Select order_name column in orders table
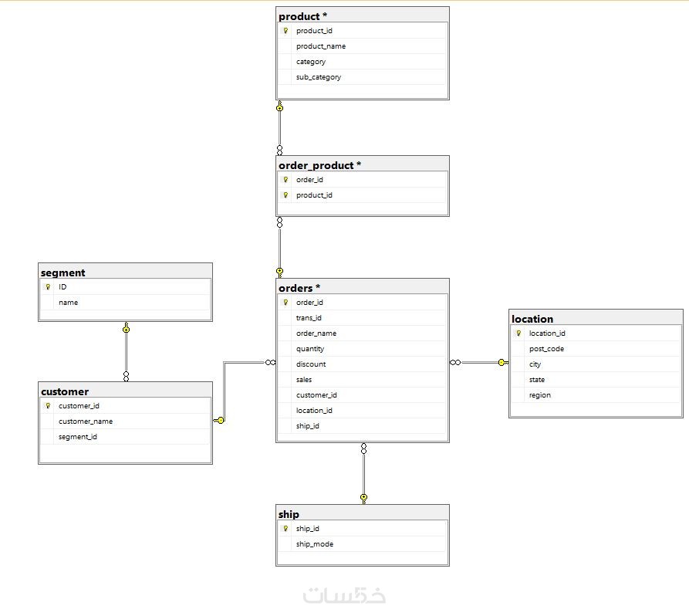The height and width of the screenshot is (616, 689). (363, 333)
